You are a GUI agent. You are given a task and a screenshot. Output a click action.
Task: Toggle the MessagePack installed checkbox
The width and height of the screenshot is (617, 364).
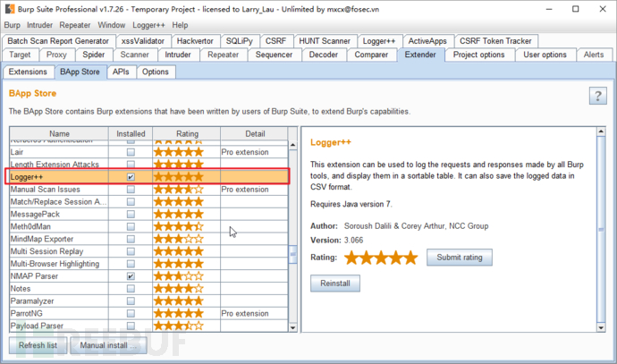pyautogui.click(x=131, y=214)
